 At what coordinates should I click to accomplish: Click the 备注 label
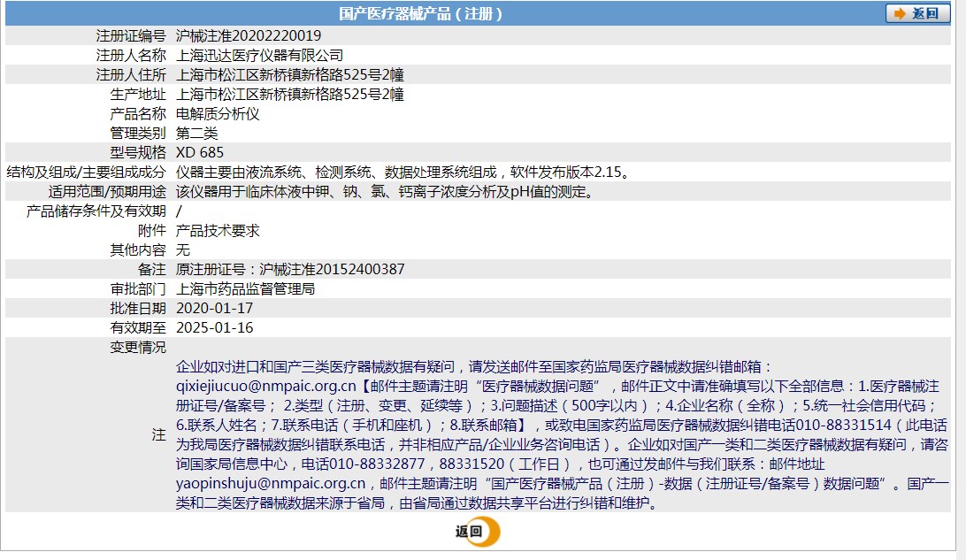pyautogui.click(x=152, y=269)
